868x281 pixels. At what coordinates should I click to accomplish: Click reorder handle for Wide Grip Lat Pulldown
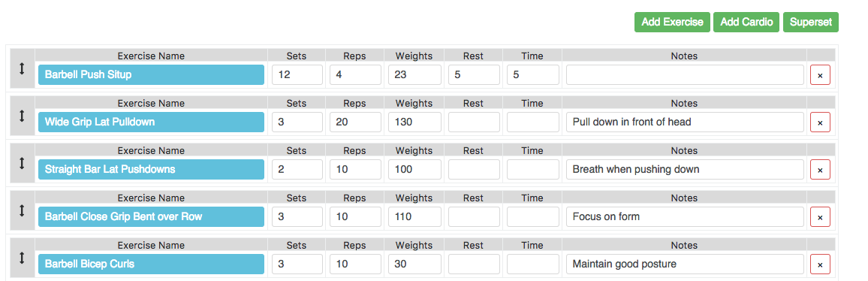[22, 116]
